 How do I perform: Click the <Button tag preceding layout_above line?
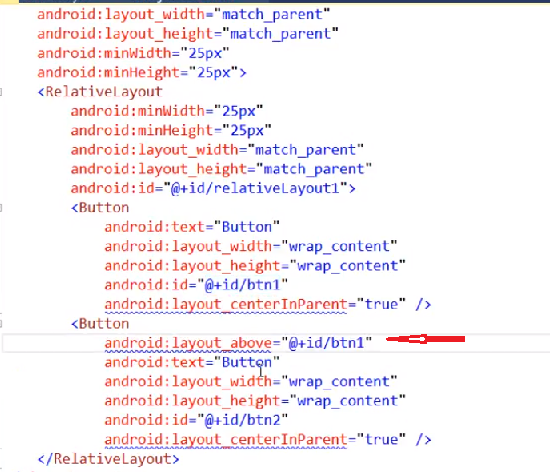[100, 324]
